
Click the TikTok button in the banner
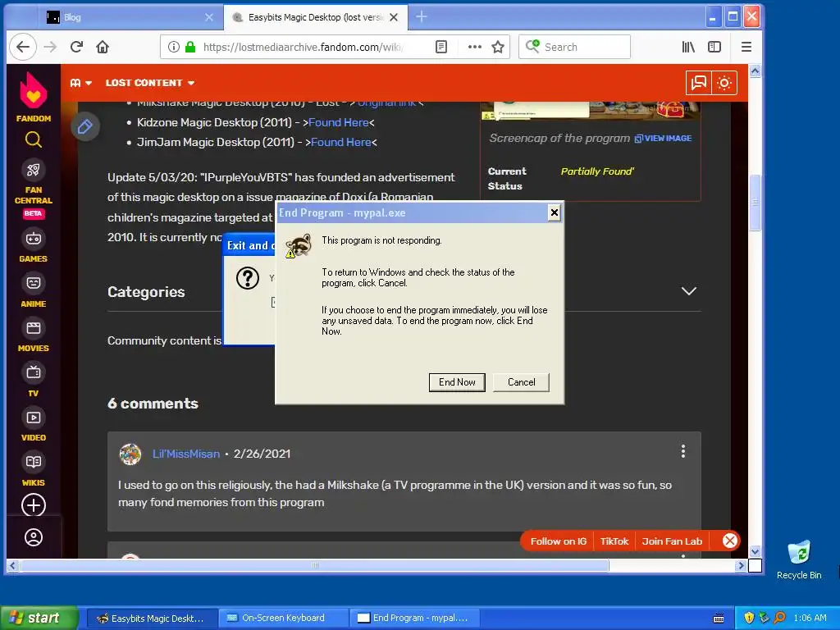(x=614, y=541)
